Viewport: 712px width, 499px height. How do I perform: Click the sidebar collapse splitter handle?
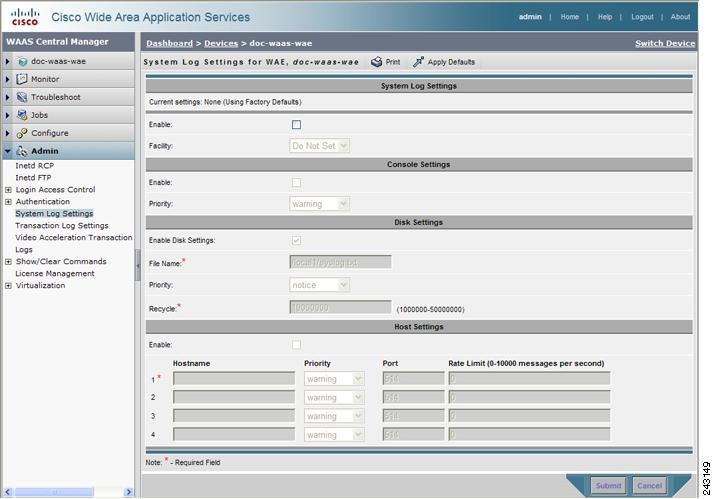tap(138, 266)
